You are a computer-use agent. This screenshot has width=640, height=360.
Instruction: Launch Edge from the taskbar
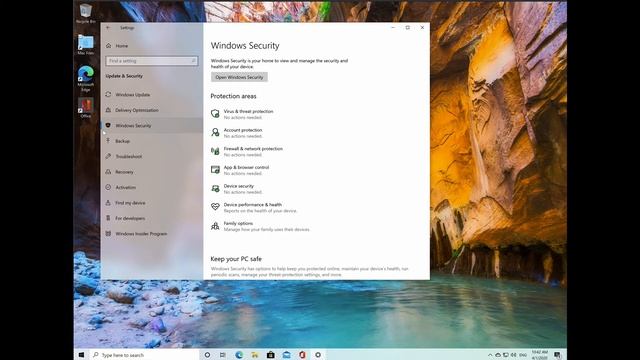coord(239,355)
